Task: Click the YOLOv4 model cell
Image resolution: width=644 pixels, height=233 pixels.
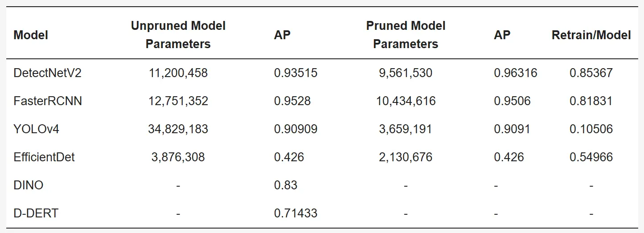Action: tap(37, 129)
